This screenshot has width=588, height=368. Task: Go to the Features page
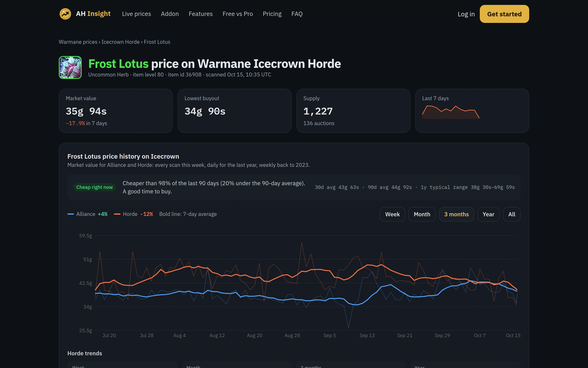(200, 14)
